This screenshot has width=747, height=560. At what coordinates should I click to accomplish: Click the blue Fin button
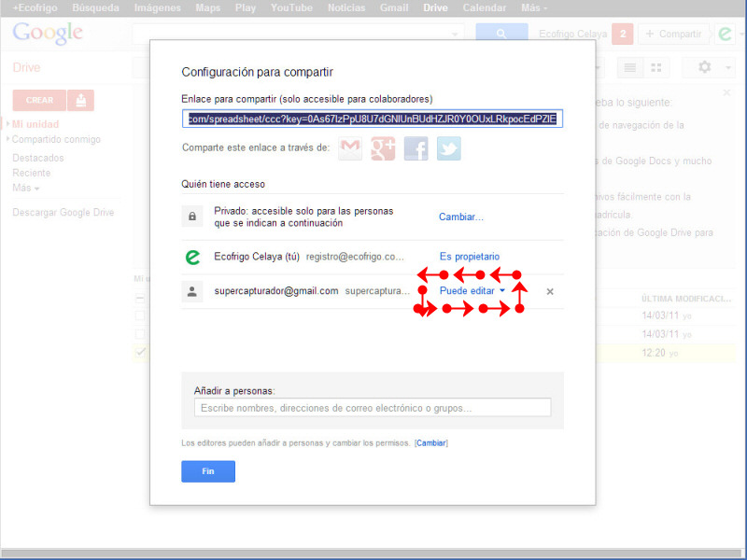(x=208, y=471)
